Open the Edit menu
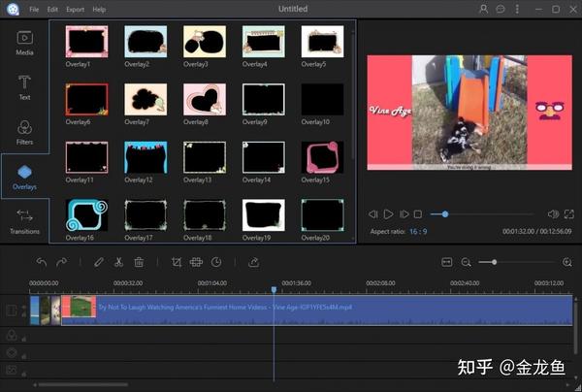 click(x=52, y=10)
